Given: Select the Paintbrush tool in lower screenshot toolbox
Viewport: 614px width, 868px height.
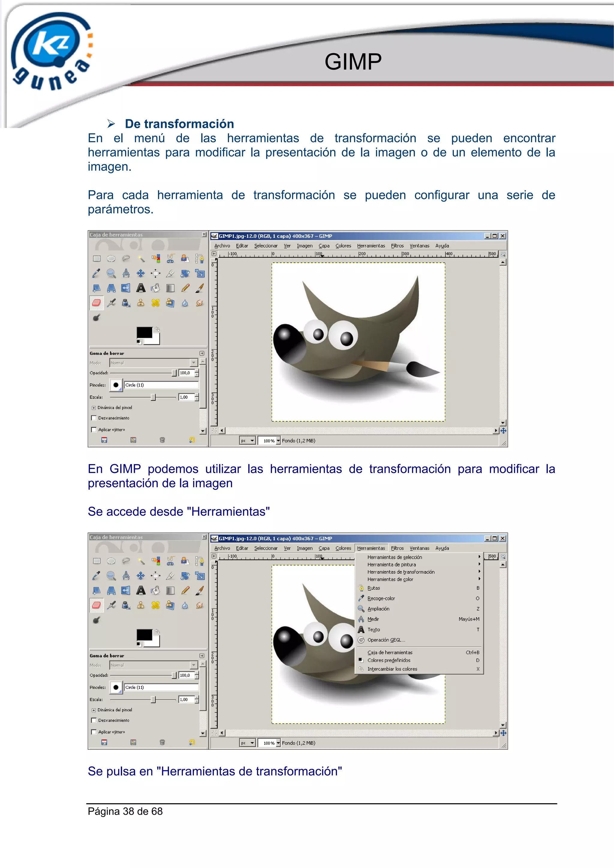Looking at the screenshot, I should pyautogui.click(x=200, y=591).
